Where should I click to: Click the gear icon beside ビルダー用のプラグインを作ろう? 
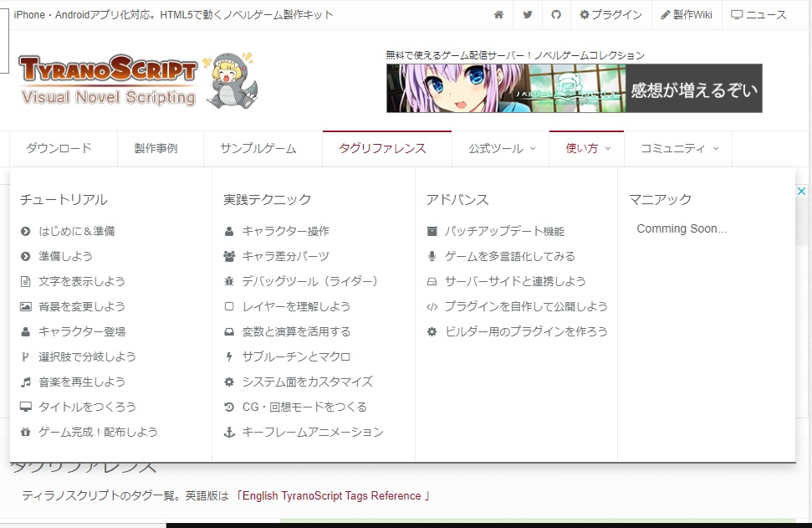pos(432,331)
